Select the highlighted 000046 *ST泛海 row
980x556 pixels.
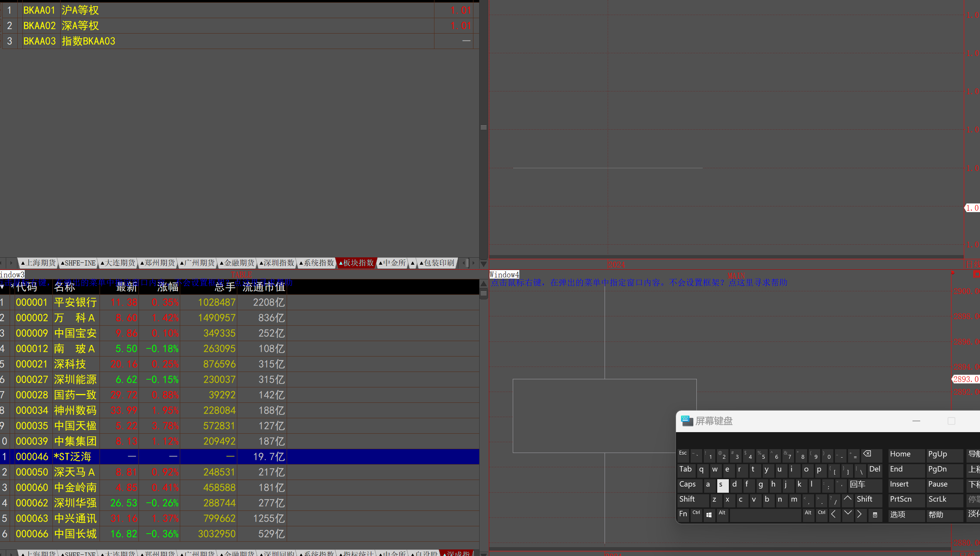239,457
